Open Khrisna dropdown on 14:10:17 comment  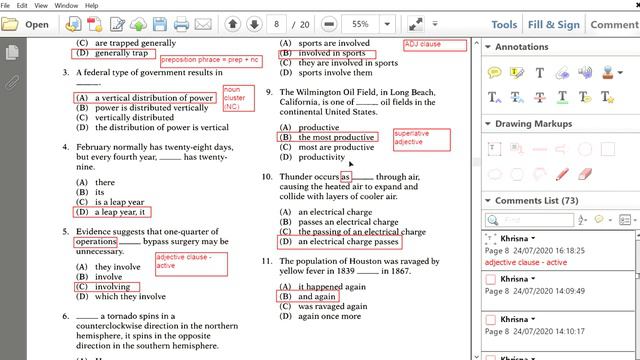coord(533,320)
